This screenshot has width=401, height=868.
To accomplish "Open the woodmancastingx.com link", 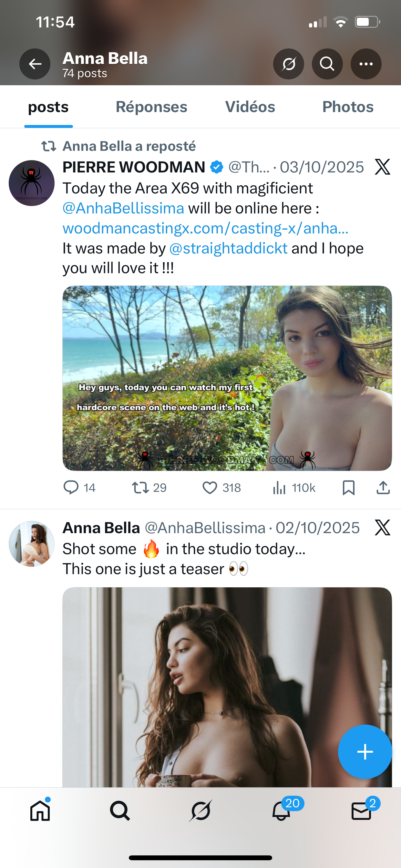I will (x=206, y=228).
